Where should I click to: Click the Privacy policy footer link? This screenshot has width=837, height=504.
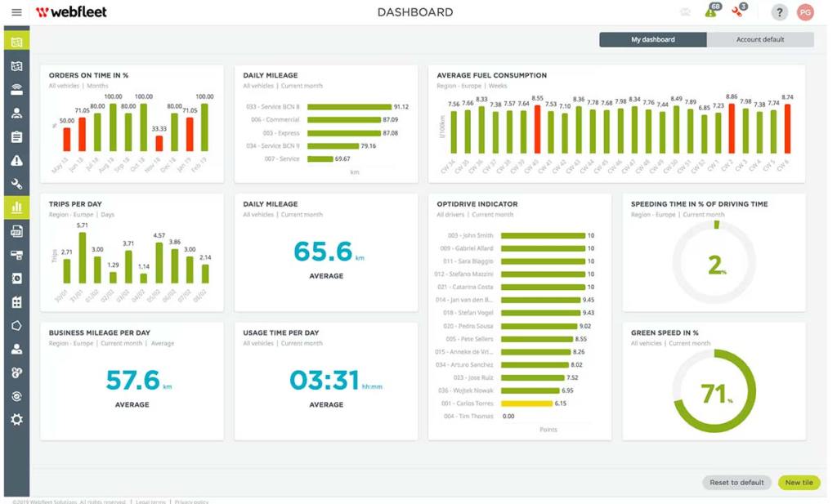tap(191, 502)
